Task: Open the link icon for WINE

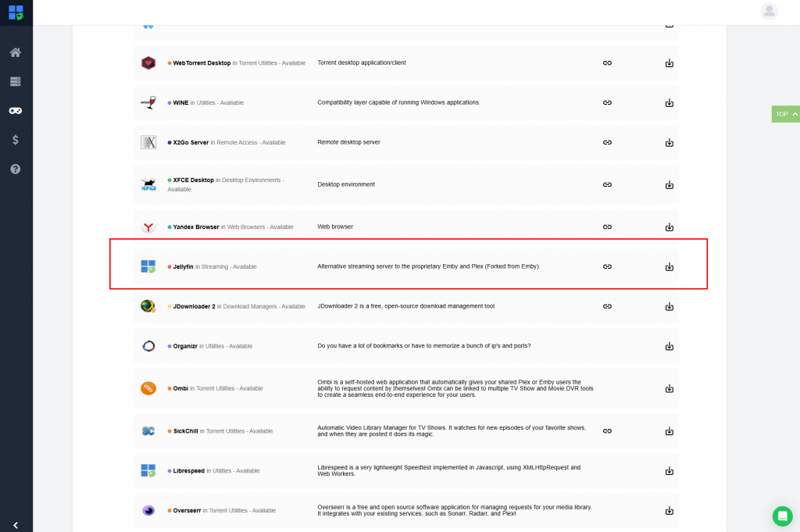Action: pos(607,102)
